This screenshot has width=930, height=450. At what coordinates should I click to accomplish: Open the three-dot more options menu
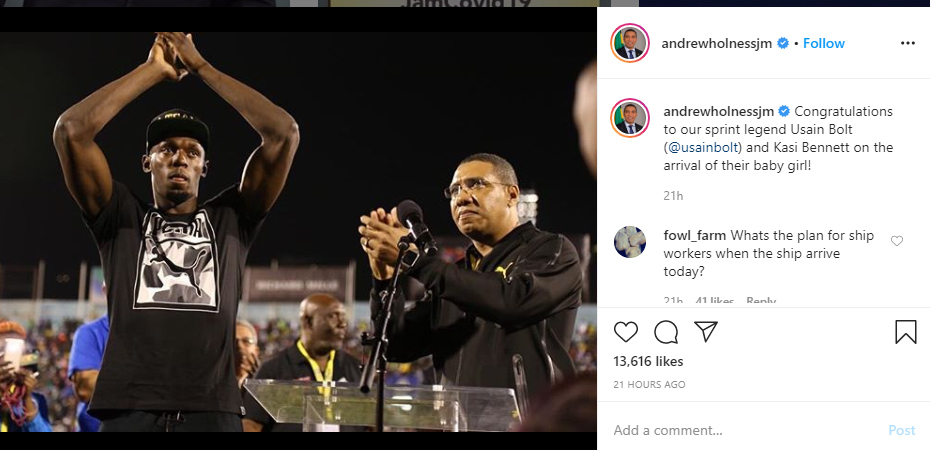pyautogui.click(x=908, y=43)
